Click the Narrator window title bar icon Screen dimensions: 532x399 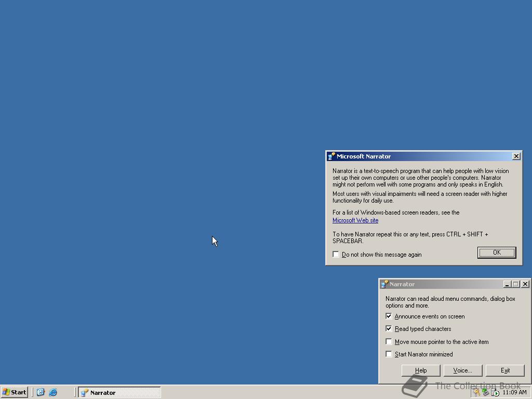[384, 284]
